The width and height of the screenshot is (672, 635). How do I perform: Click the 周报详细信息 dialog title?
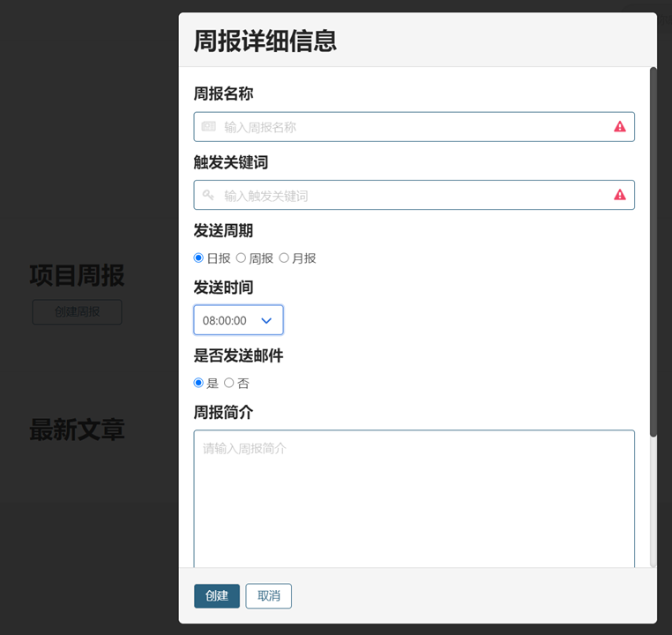pyautogui.click(x=265, y=41)
